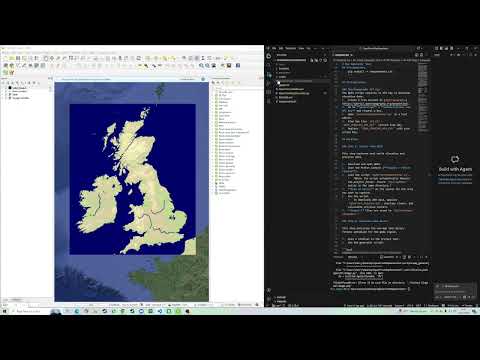Click inside the terminal output panel
Image resolution: width=480 pixels, height=360 pixels.
tap(380, 277)
